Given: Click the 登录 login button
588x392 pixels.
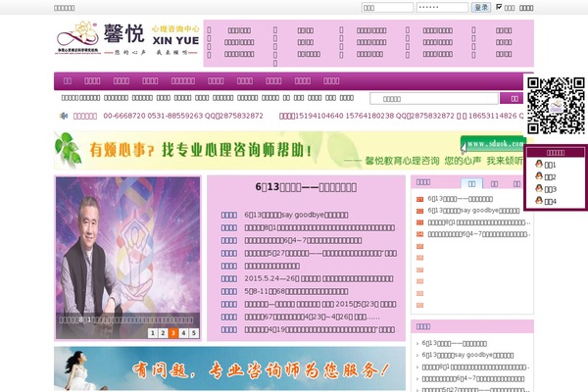Looking at the screenshot, I should tap(481, 8).
